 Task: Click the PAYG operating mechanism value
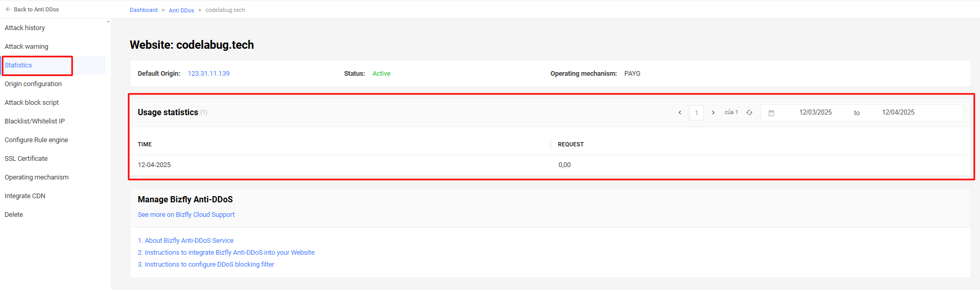point(632,74)
